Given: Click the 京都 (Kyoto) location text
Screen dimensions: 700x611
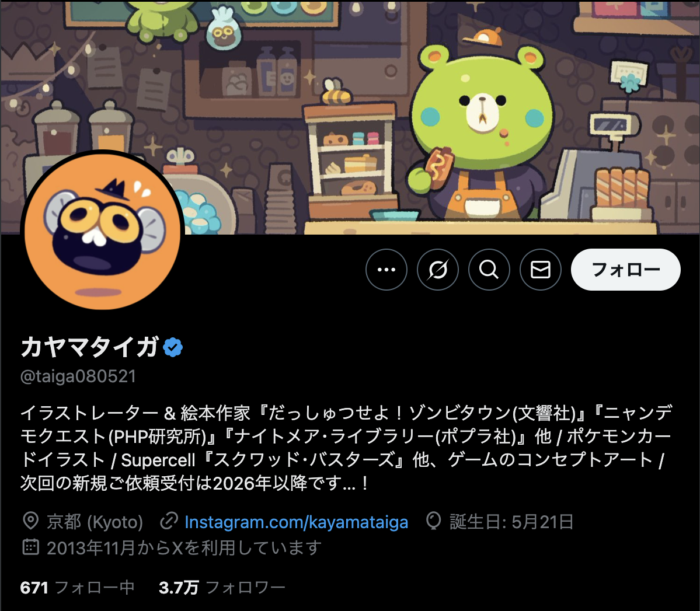Looking at the screenshot, I should pos(95,522).
